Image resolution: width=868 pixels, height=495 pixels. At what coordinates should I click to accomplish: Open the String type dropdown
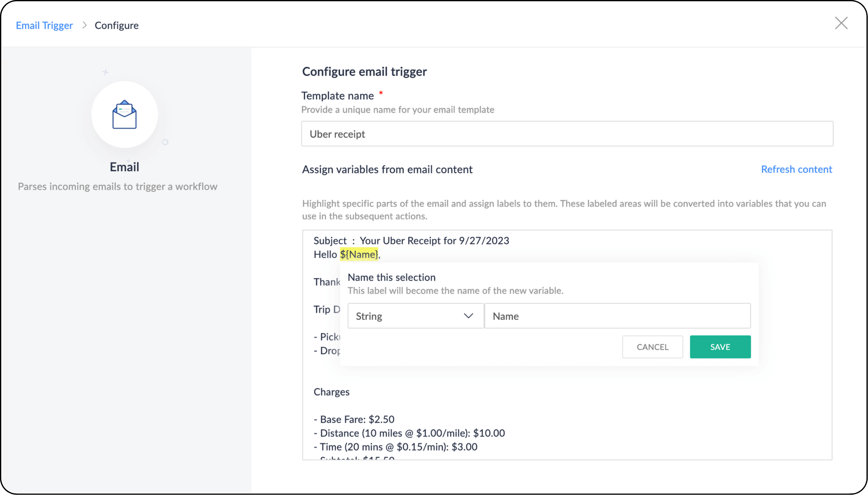(415, 316)
